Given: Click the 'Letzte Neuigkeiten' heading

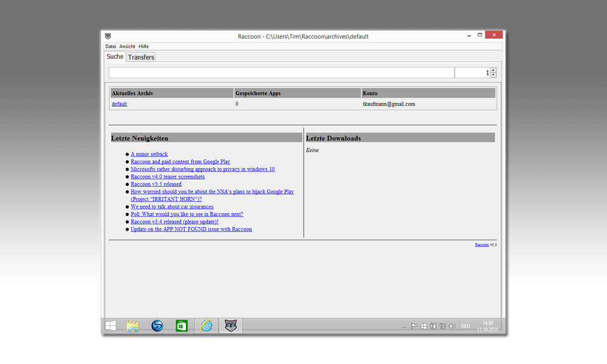Looking at the screenshot, I should (x=140, y=138).
